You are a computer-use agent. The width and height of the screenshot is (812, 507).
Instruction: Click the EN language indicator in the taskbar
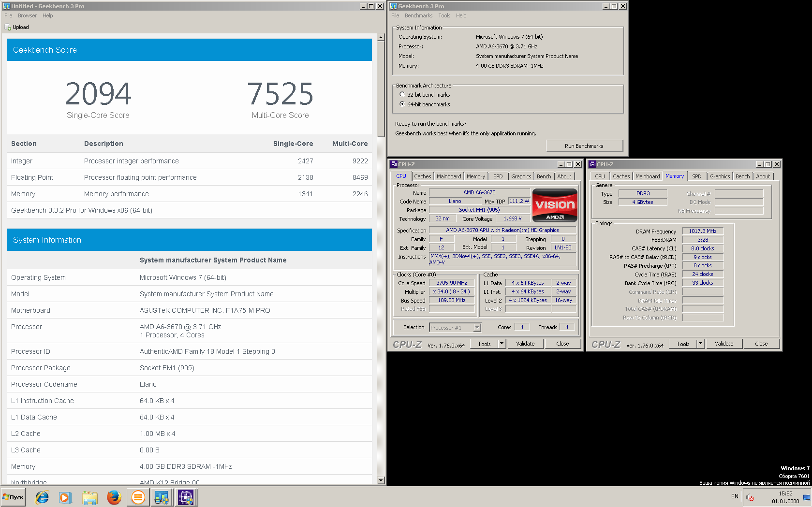[x=735, y=496]
